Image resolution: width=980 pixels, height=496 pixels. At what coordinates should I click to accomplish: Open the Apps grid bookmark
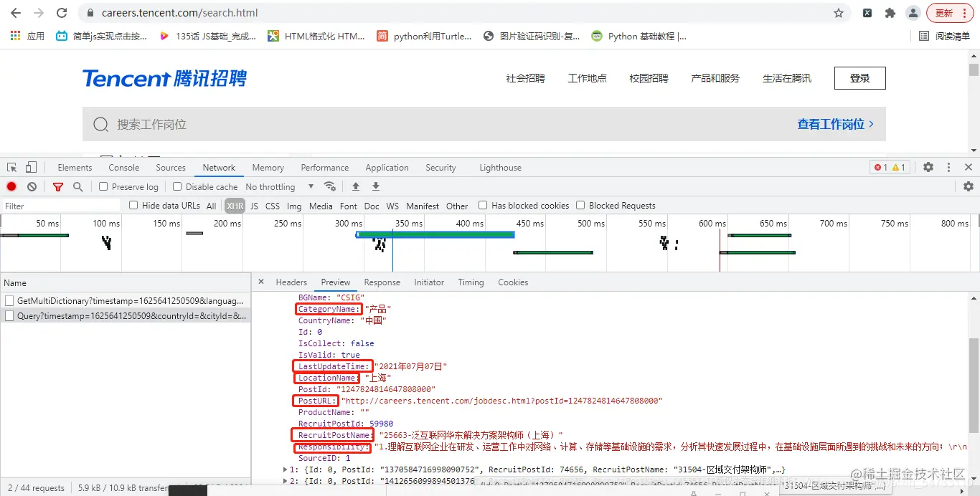tap(27, 36)
